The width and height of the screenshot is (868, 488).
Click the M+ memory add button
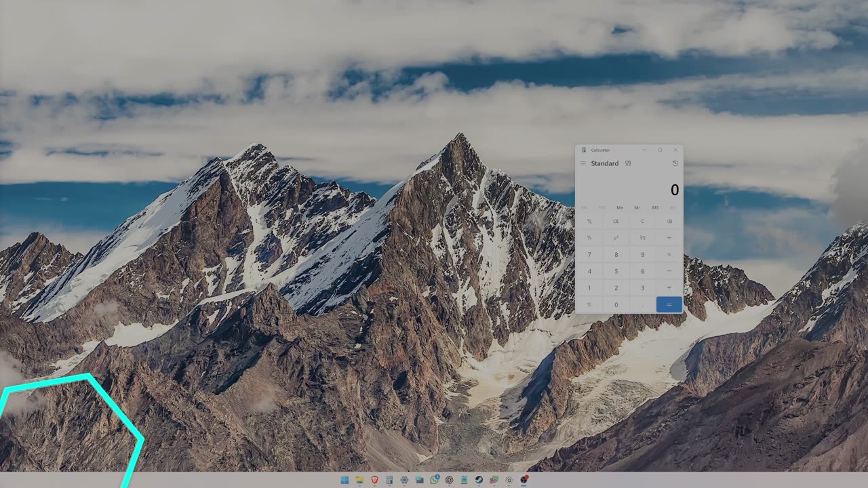[x=620, y=207]
